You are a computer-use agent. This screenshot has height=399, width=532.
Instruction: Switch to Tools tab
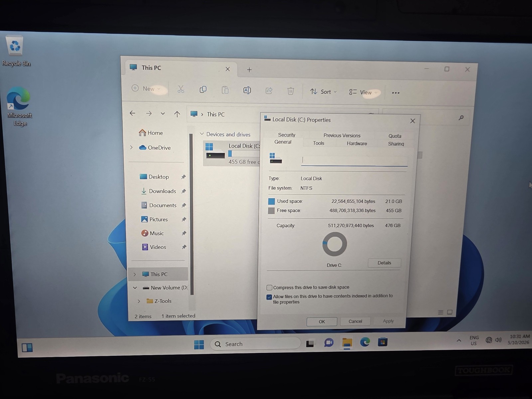[x=319, y=143]
